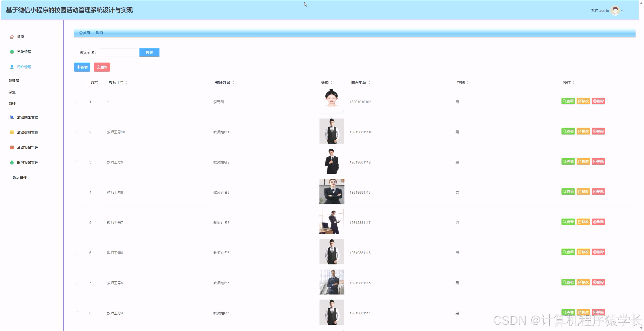This screenshot has width=644, height=331.
Task: Sort by the 联系电话 column arrows
Action: tap(369, 83)
